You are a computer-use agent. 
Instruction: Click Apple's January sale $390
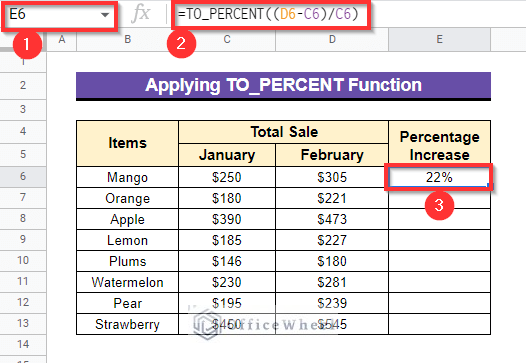227,219
